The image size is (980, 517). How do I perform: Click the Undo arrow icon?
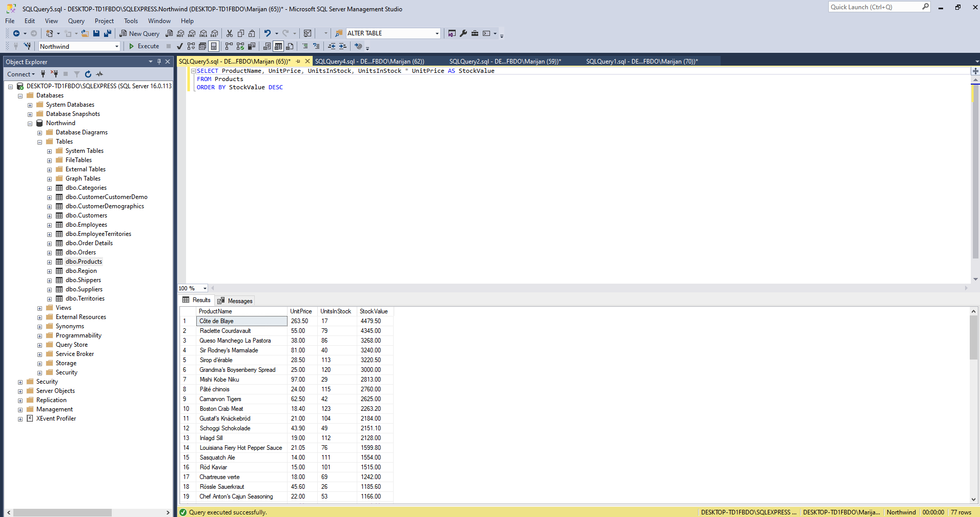267,33
